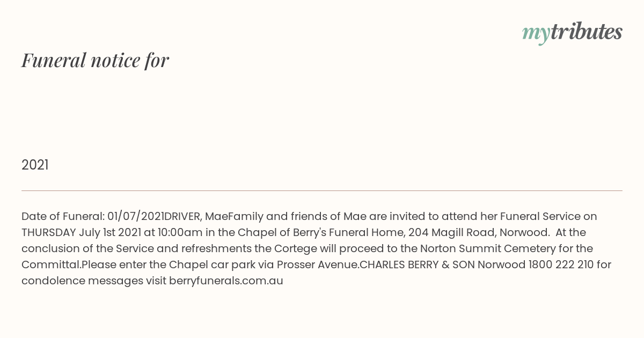Click the 'Funeral notice for' heading
The height and width of the screenshot is (338, 644).
96,60
